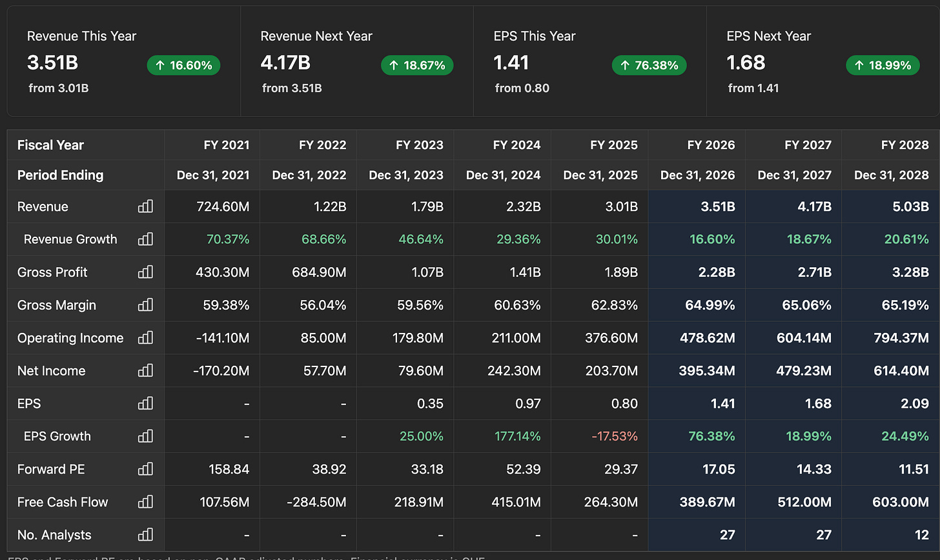Open the Forward PE chart icon
The image size is (940, 560).
[146, 470]
